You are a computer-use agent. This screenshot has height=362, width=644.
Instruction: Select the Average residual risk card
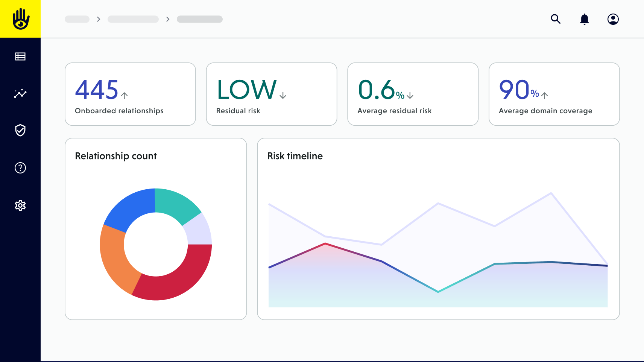[x=413, y=94]
